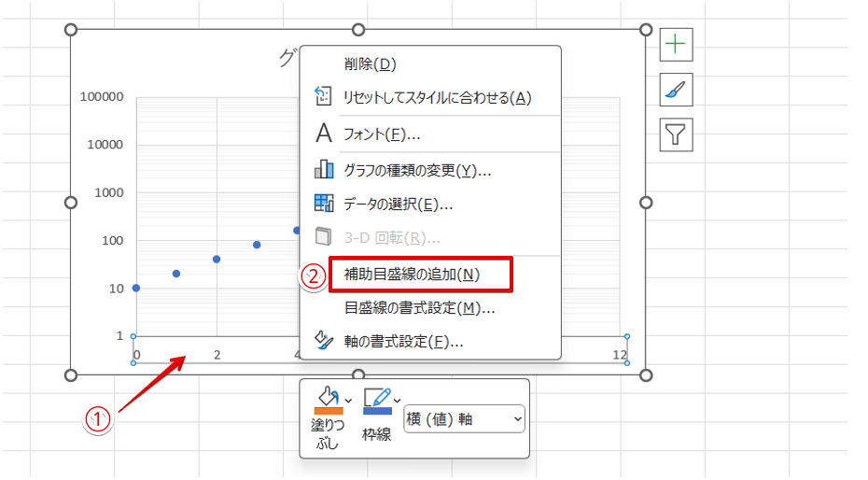Open the 横 (値) 軸 element dropdown
This screenshot has height=480, width=868.
(464, 419)
